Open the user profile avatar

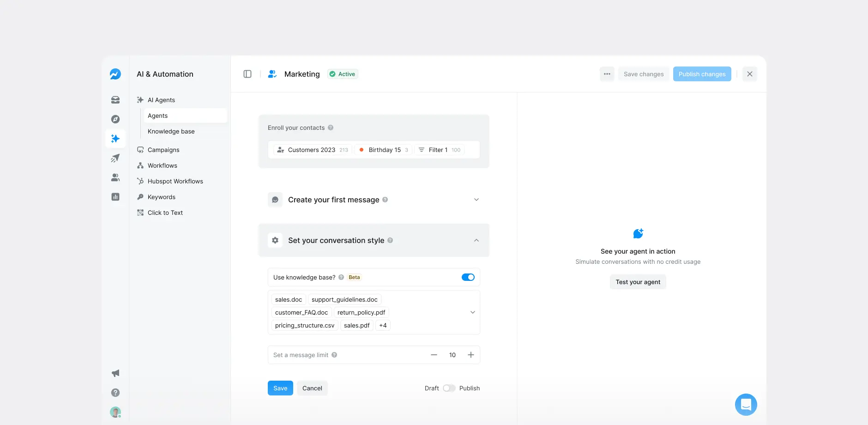[115, 412]
